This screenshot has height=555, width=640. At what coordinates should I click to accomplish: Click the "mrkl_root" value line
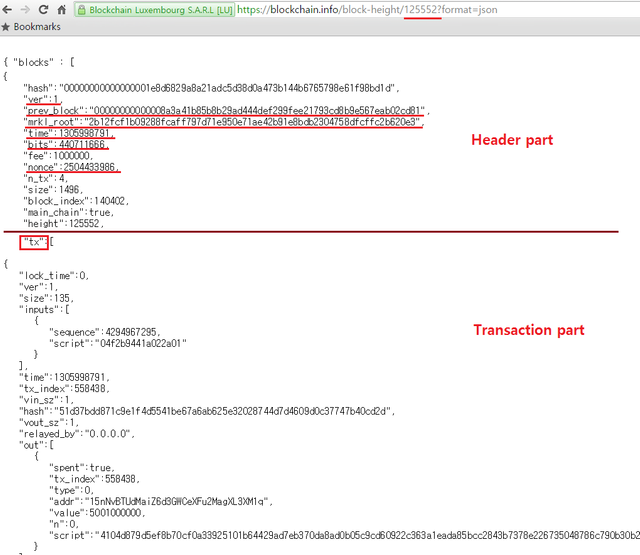click(x=224, y=122)
